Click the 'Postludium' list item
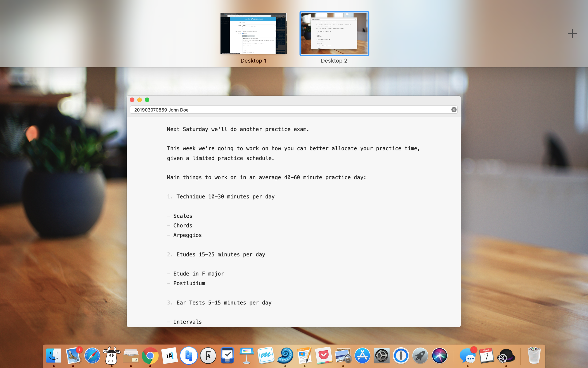This screenshot has width=588, height=368. 189,283
